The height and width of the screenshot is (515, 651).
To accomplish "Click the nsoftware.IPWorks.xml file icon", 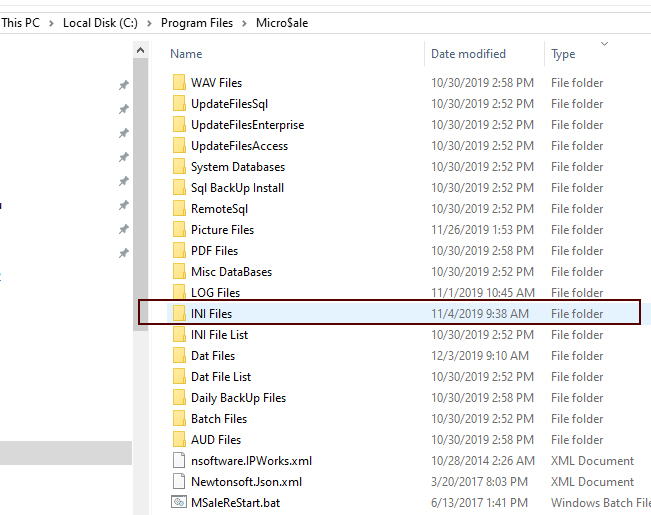I will (178, 461).
